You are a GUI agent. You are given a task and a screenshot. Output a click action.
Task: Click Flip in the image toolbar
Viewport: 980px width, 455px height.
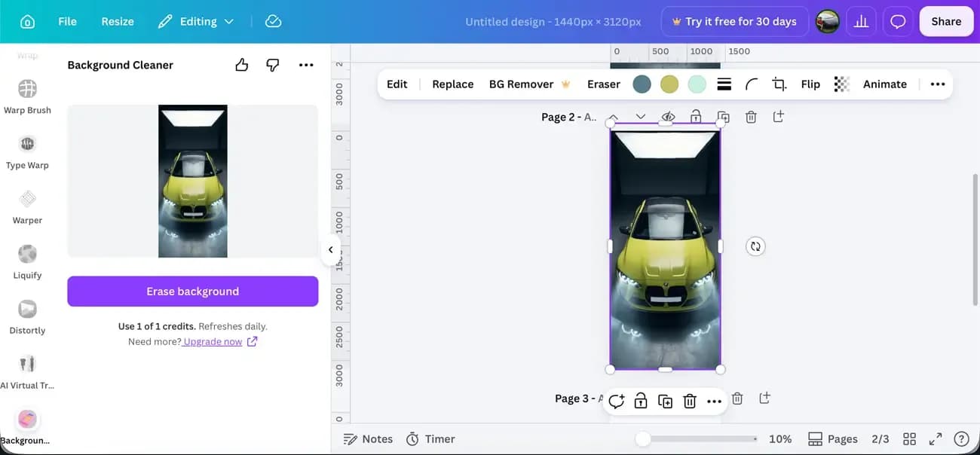810,84
